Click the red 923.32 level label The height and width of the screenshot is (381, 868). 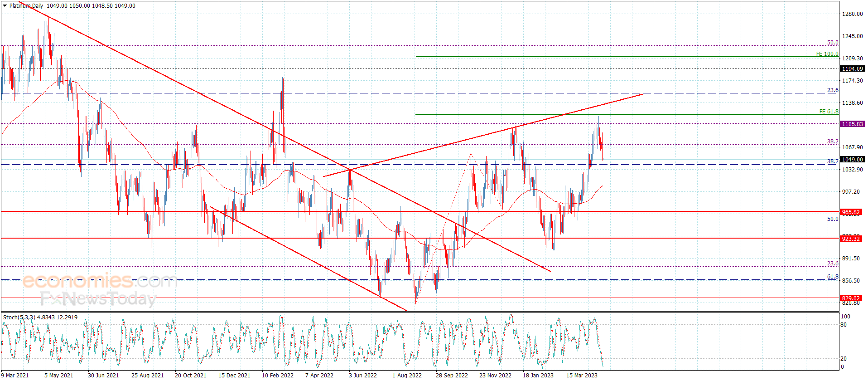(851, 239)
